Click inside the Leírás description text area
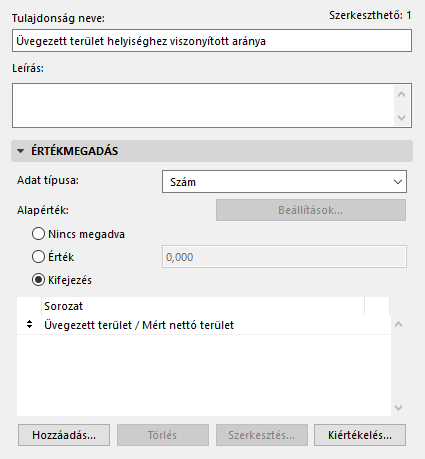This screenshot has width=425, height=459. click(203, 105)
